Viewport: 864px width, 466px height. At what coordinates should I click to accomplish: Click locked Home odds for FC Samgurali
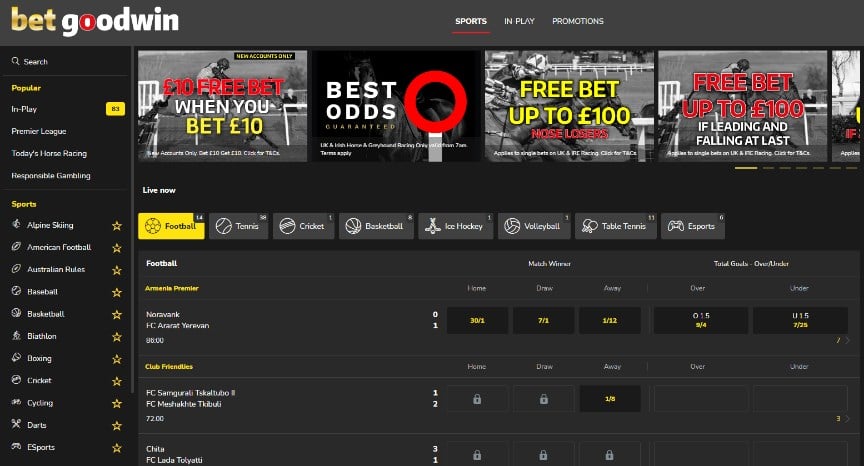click(x=477, y=399)
